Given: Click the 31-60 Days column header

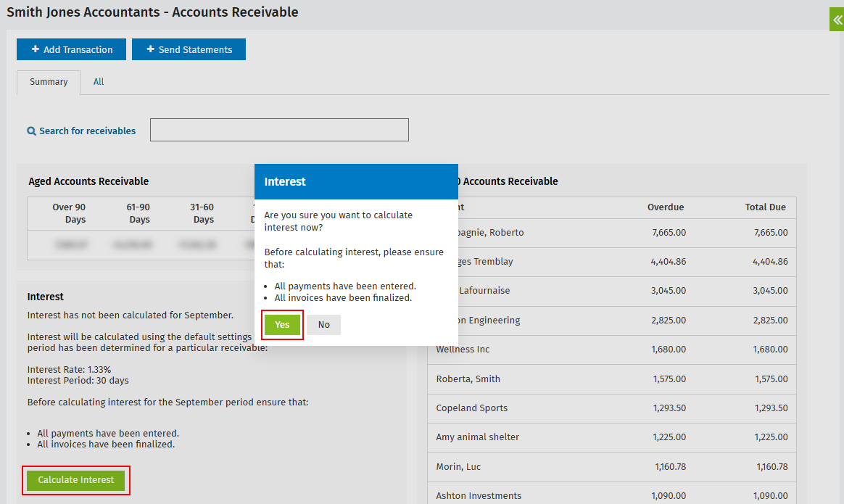Looking at the screenshot, I should pos(203,213).
